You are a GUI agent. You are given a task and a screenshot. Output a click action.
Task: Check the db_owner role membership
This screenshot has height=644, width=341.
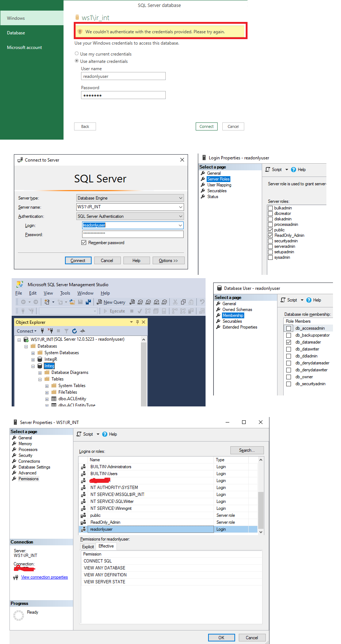click(289, 377)
